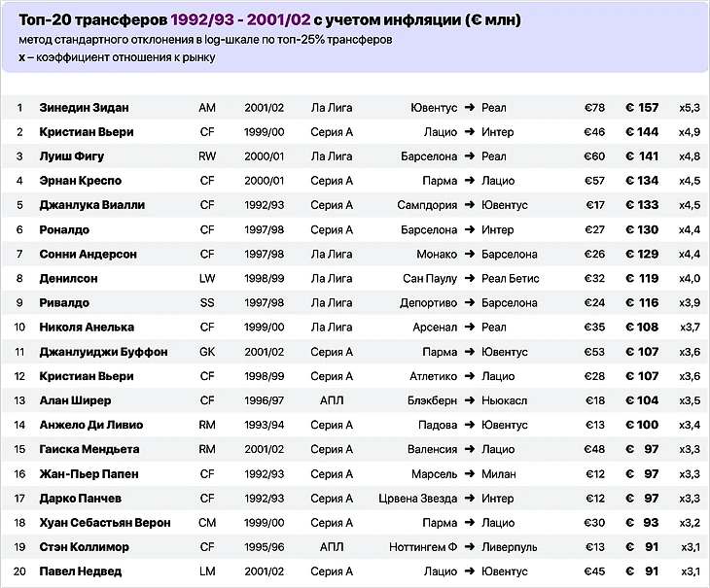Click the club Милан
Viewport: 710px width, 588px height.
[x=499, y=474]
